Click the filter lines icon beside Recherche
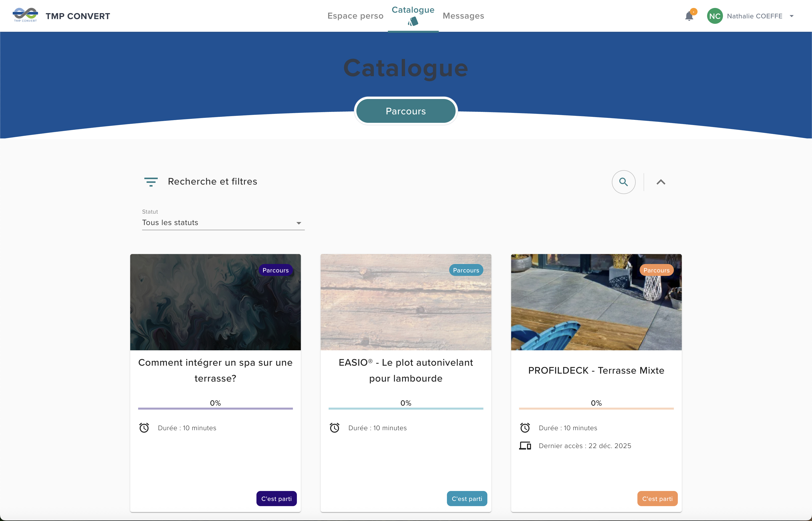Image resolution: width=812 pixels, height=521 pixels. click(x=151, y=182)
